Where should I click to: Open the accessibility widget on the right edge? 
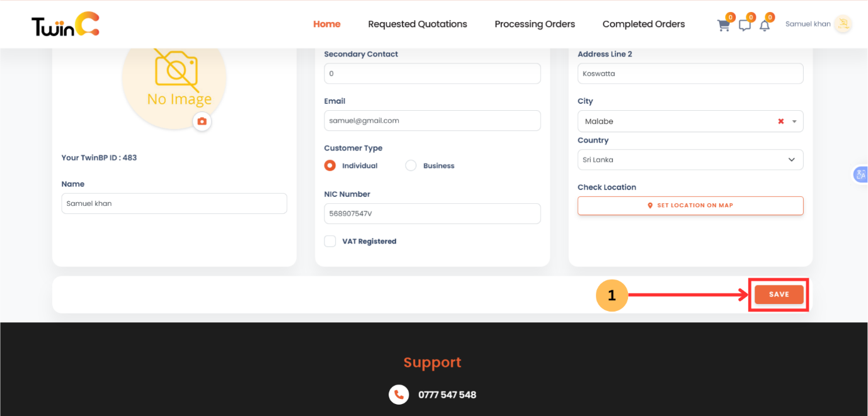860,174
